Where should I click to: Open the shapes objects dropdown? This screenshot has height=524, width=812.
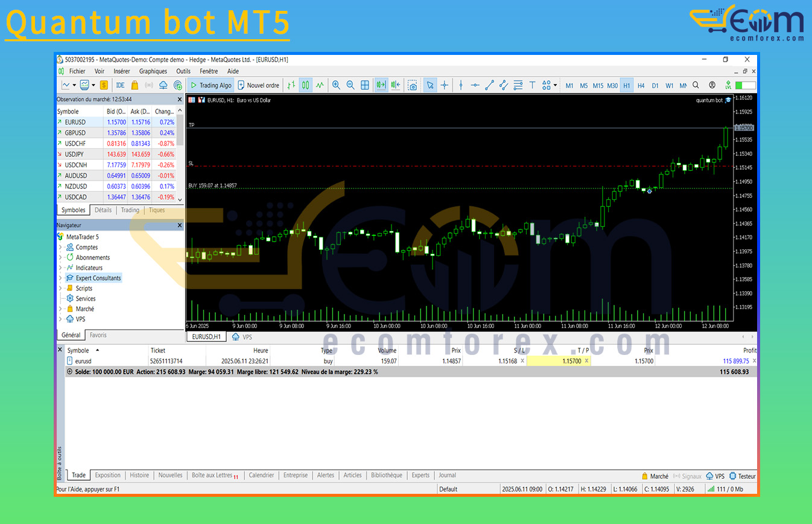tap(550, 85)
